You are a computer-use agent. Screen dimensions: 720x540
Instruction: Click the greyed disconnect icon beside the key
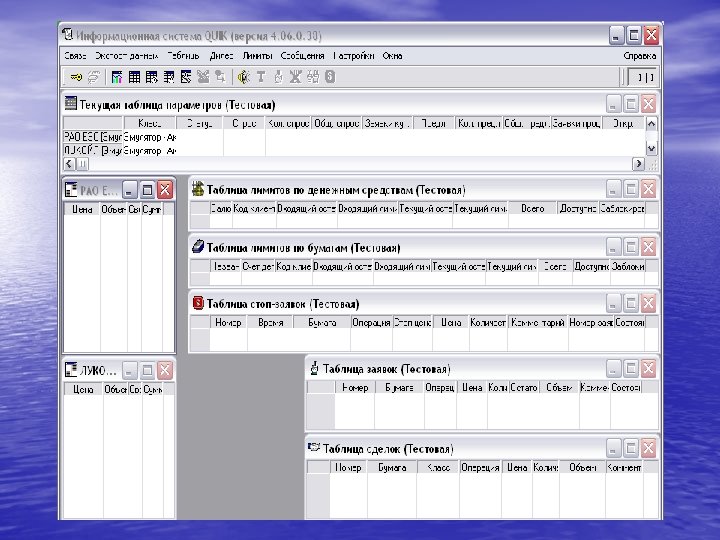tap(94, 77)
